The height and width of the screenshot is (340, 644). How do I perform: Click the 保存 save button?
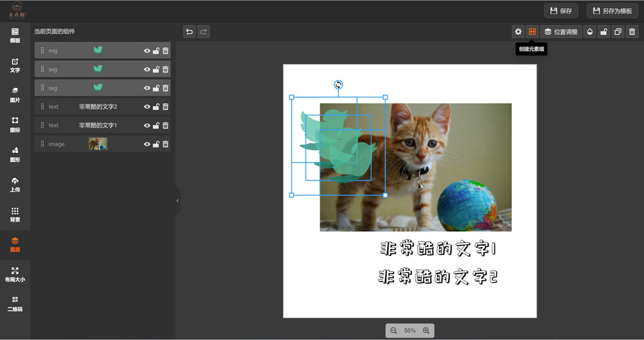click(x=561, y=11)
